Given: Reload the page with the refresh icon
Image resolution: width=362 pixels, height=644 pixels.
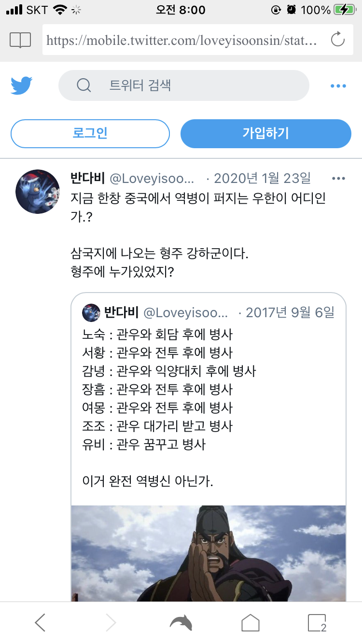Looking at the screenshot, I should [337, 40].
